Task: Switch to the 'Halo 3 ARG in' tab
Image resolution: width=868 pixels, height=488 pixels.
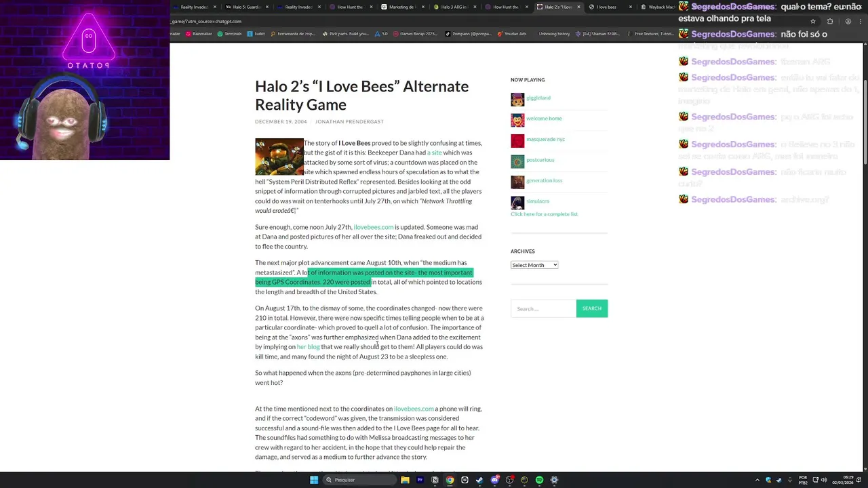Action: pyautogui.click(x=454, y=7)
